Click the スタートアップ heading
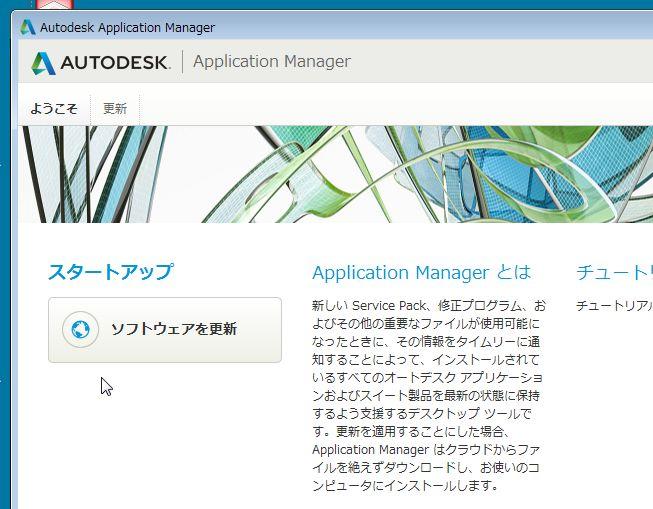 click(111, 272)
